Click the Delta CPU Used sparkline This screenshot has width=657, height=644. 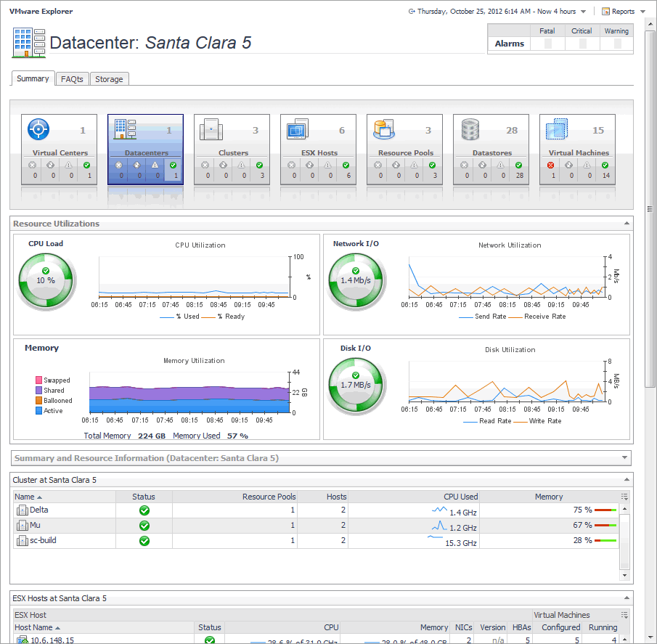pos(439,510)
